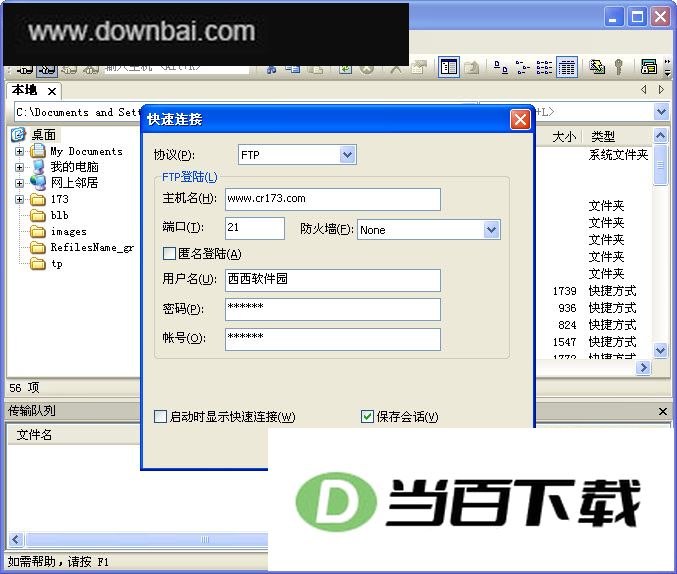Click the 密码 input field
The height and width of the screenshot is (574, 677).
click(x=332, y=309)
